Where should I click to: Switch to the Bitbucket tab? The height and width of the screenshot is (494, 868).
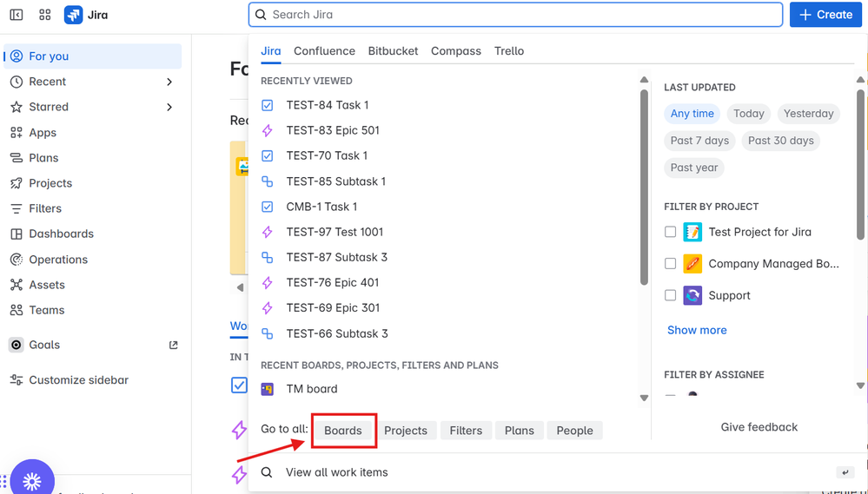(393, 51)
